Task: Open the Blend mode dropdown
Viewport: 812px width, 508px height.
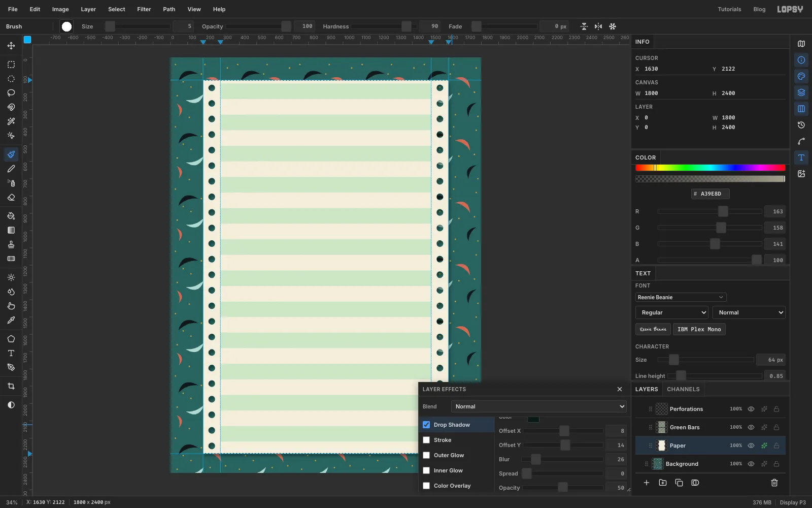Action: click(539, 406)
